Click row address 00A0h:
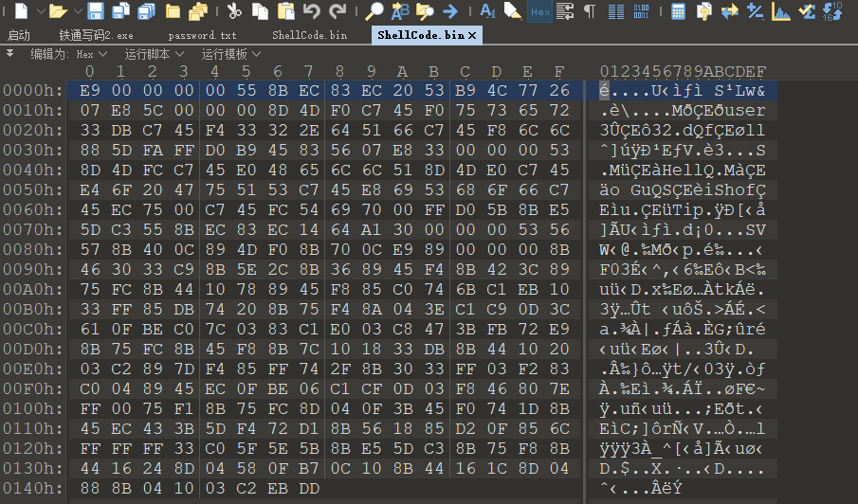Image resolution: width=858 pixels, height=504 pixels. coord(33,289)
